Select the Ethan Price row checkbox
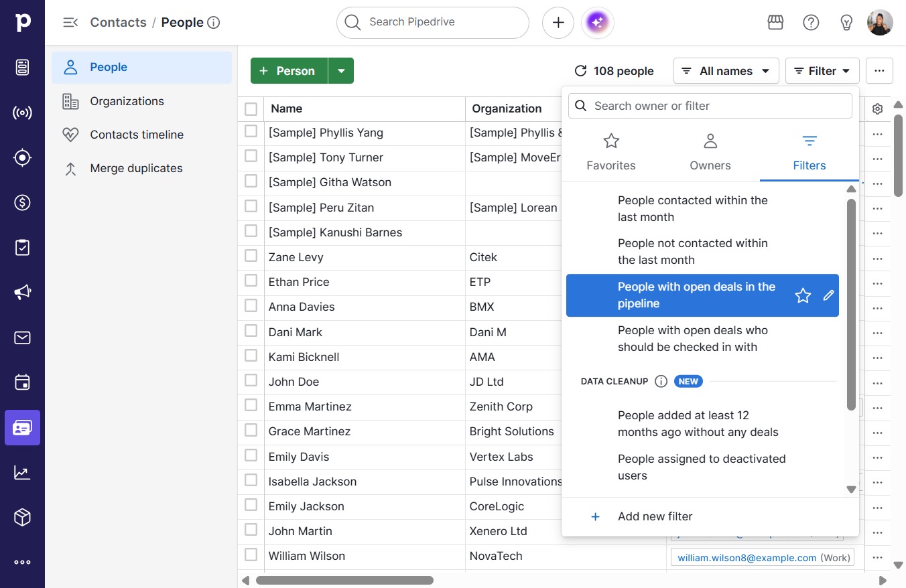 click(251, 281)
